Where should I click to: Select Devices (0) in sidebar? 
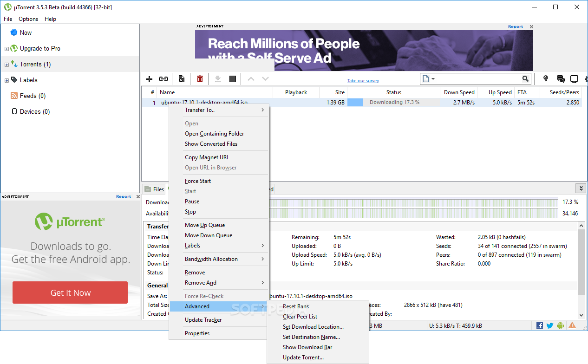[35, 111]
